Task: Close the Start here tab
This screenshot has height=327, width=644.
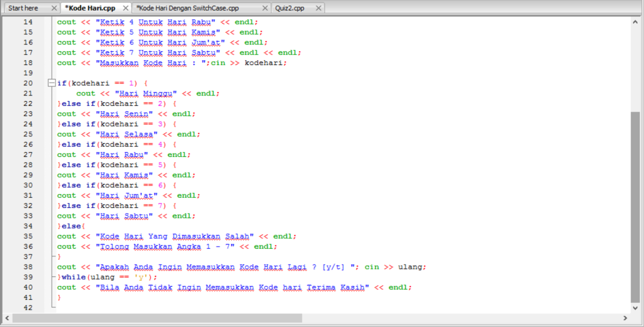Action: tap(54, 7)
